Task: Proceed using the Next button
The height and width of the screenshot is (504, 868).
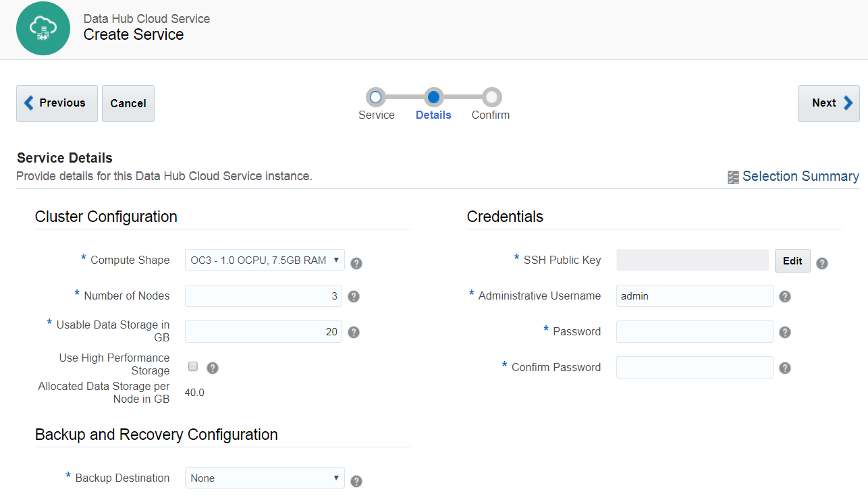Action: [828, 103]
